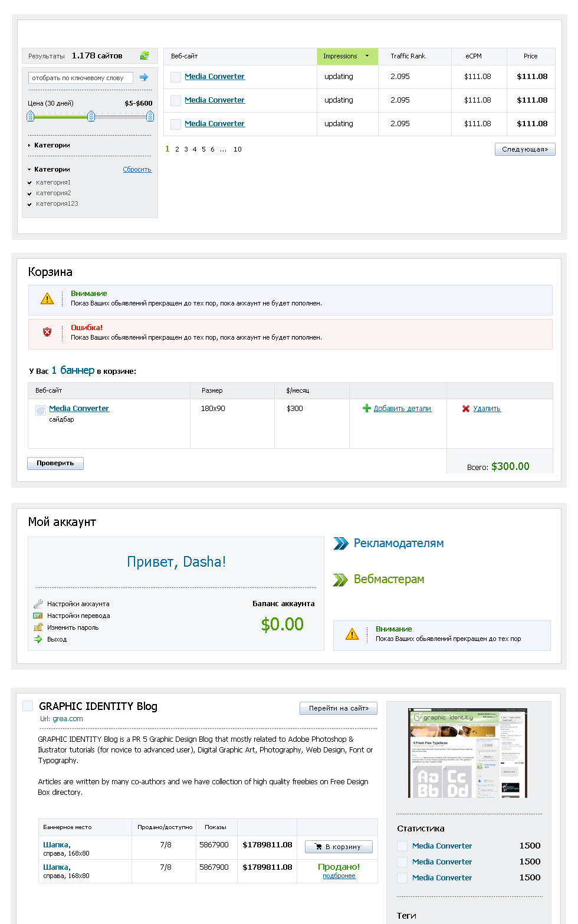The width and height of the screenshot is (578, 924).
Task: Open Media Converter link in basket table
Action: (x=79, y=408)
